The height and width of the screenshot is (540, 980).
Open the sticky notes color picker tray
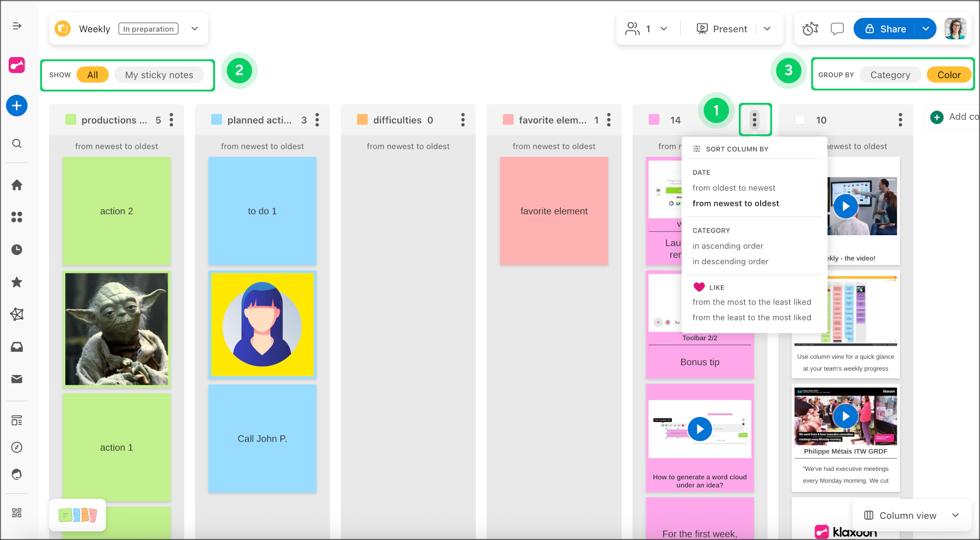77,515
